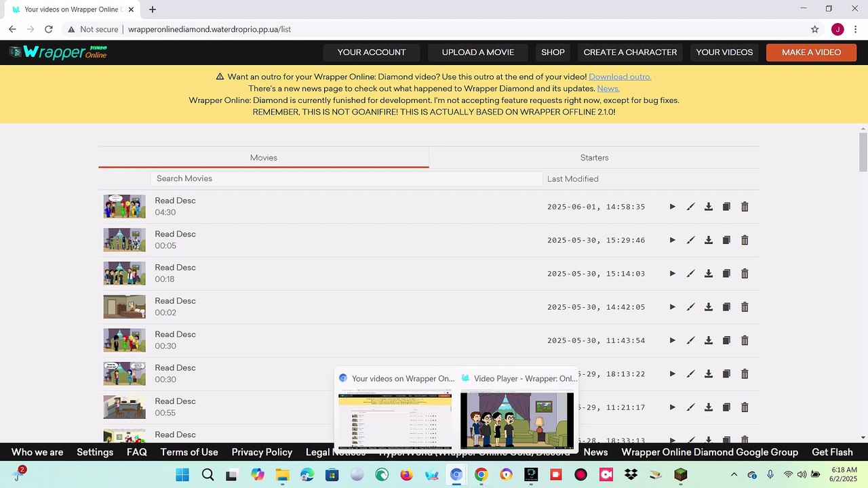Delete the 00:18 Read Desc movie
The height and width of the screenshot is (488, 868).
745,273
